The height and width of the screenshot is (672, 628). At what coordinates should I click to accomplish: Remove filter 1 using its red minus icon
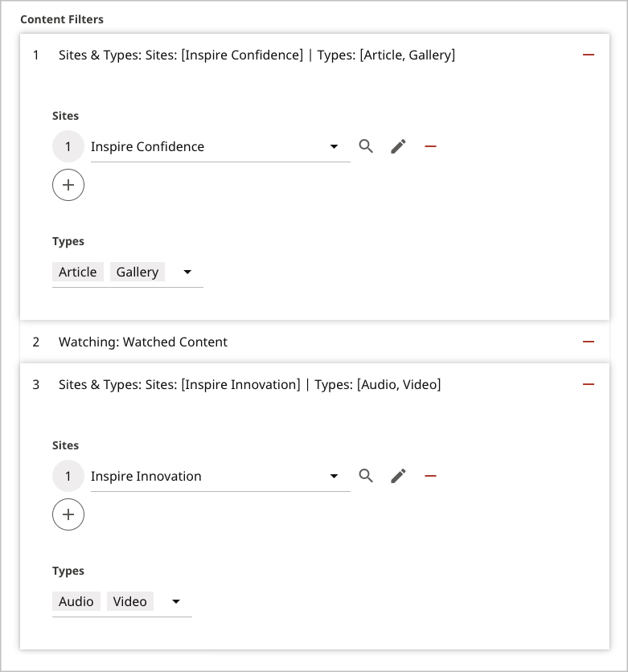pos(588,55)
